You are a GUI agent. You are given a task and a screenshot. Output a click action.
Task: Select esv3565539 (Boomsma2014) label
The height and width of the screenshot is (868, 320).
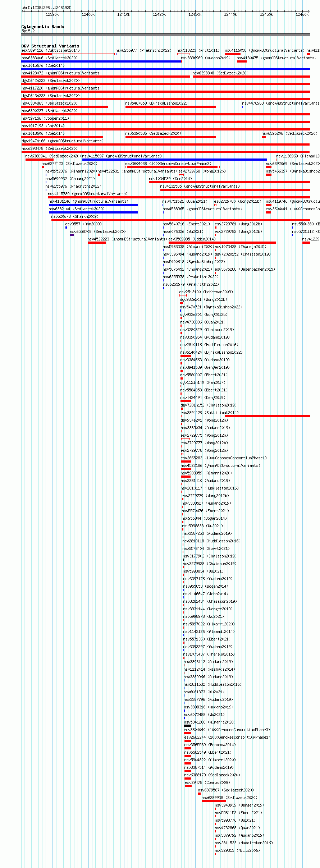click(x=210, y=745)
